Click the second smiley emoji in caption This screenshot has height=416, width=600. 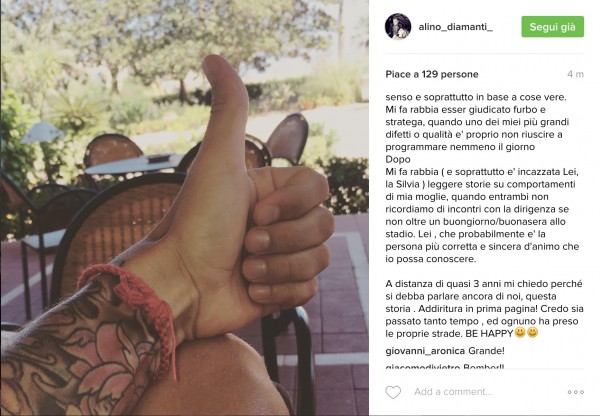click(533, 333)
